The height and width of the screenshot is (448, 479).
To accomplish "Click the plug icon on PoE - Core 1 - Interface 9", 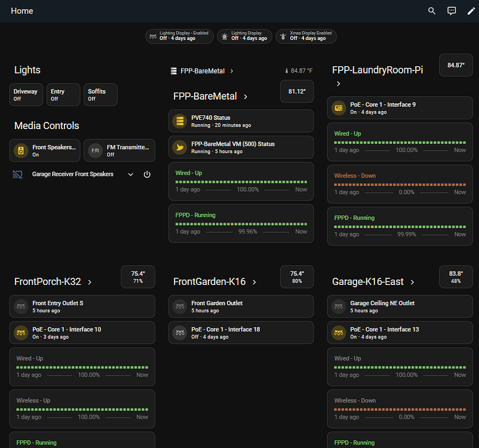I will 338,108.
